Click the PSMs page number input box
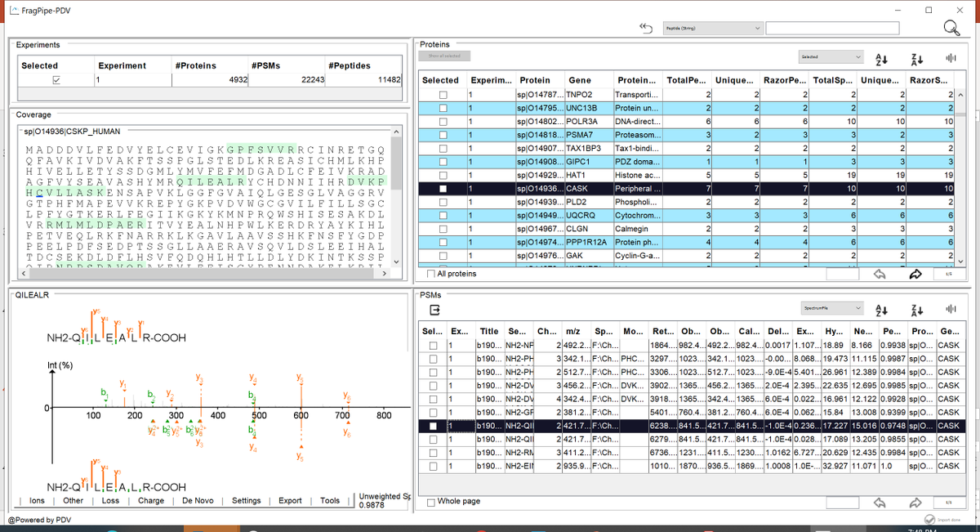The image size is (980, 532). (x=843, y=502)
